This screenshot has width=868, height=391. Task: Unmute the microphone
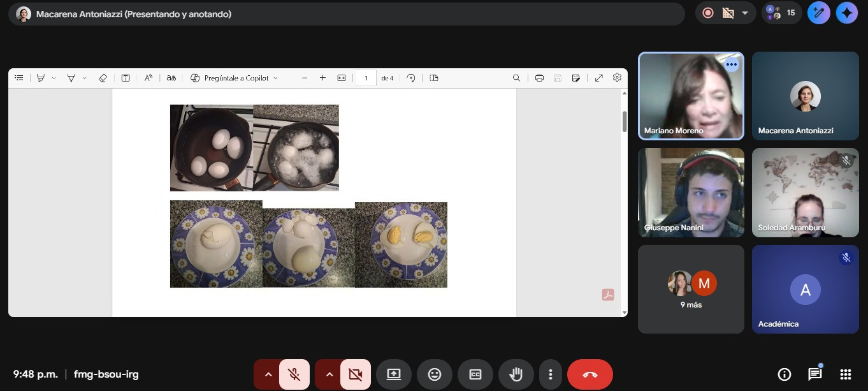tap(294, 374)
